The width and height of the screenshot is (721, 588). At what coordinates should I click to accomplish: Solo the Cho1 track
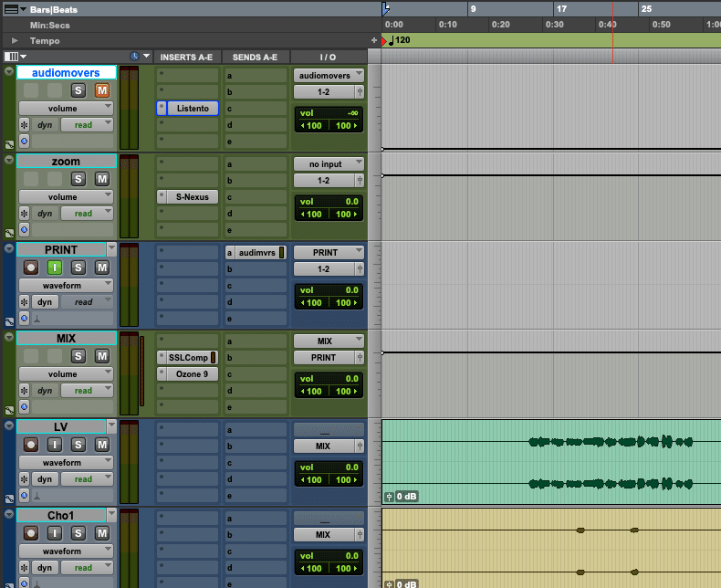78,533
